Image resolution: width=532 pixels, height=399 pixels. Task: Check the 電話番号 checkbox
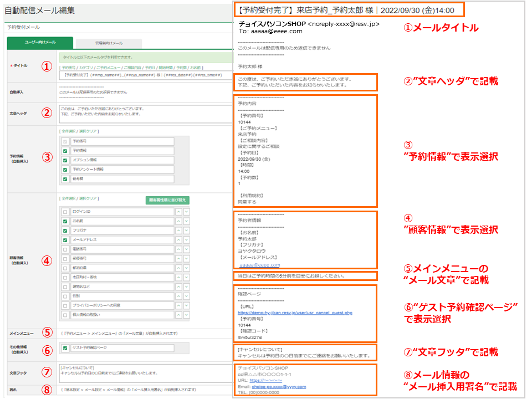[65, 249]
